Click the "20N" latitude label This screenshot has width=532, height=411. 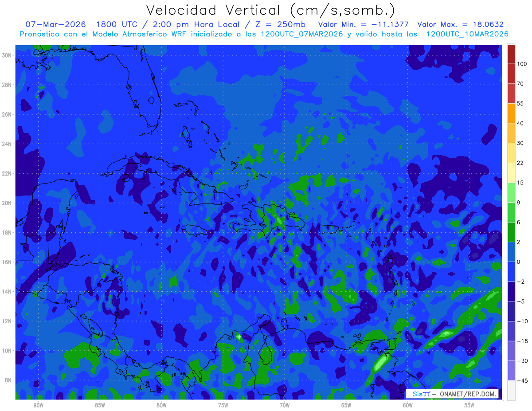tap(8, 203)
